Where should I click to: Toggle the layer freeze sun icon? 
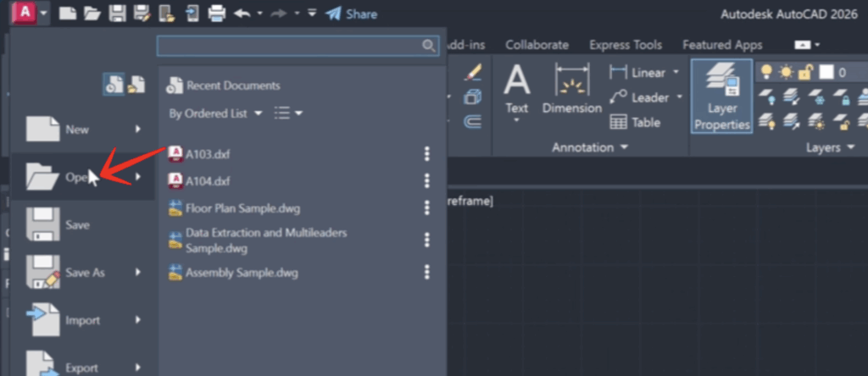pos(787,72)
